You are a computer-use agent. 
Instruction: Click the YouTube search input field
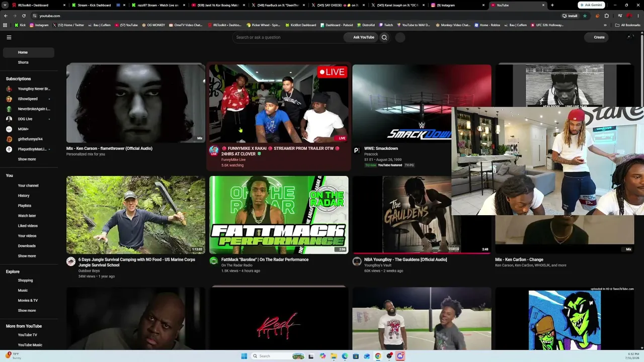[288, 37]
